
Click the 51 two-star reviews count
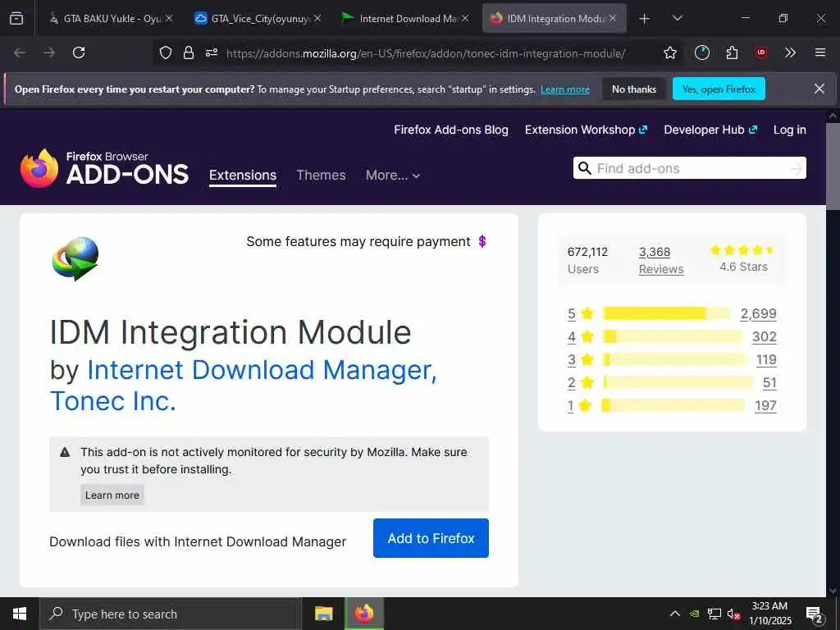(769, 382)
